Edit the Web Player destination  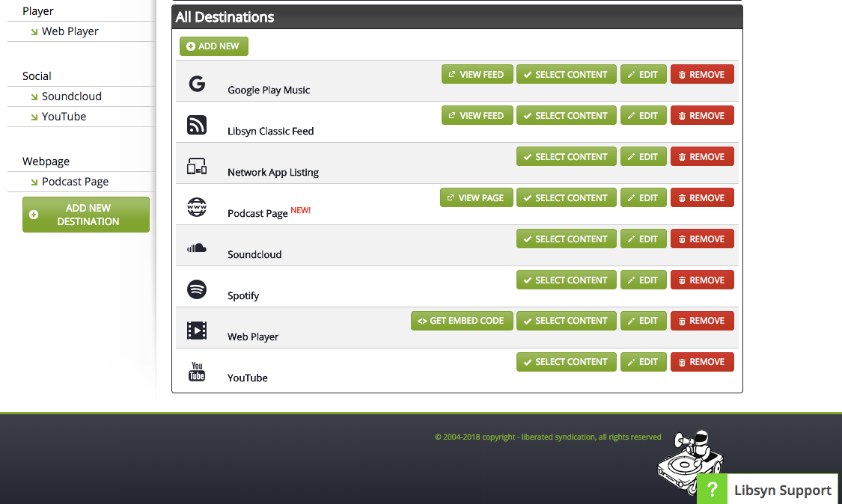point(644,321)
